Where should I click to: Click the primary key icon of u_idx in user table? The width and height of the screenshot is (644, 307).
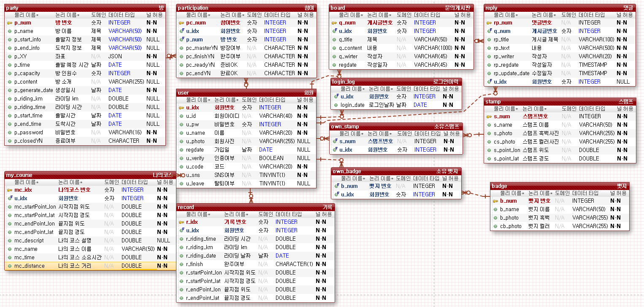181,107
